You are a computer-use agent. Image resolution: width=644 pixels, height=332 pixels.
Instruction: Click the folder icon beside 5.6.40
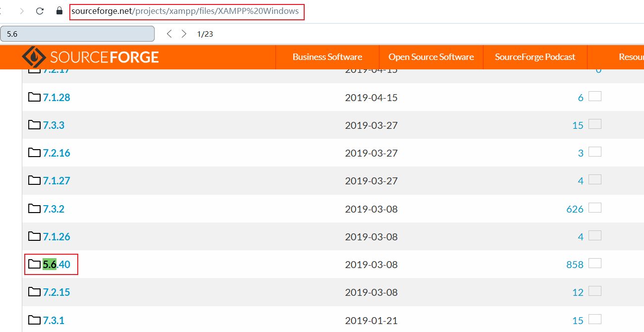tap(34, 264)
